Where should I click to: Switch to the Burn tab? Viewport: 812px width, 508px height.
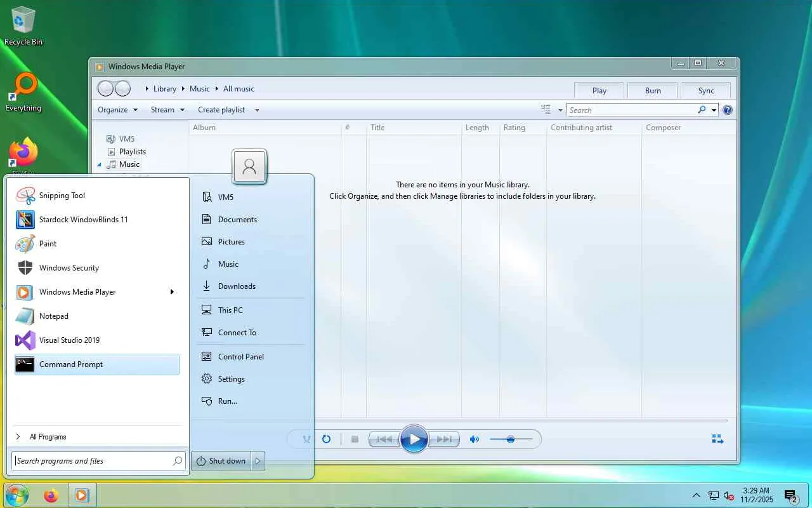653,91
